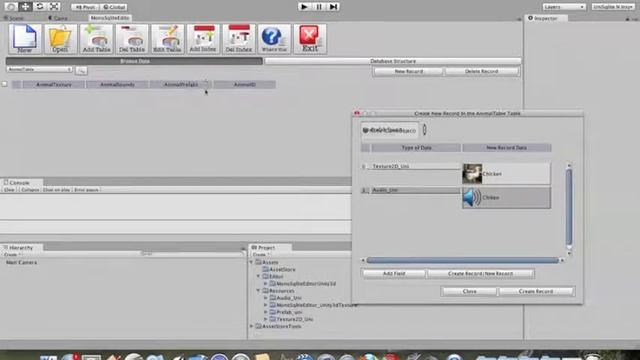The width and height of the screenshot is (640, 360).
Task: Open the Hierarchy Create dropdown
Action: coord(12,255)
